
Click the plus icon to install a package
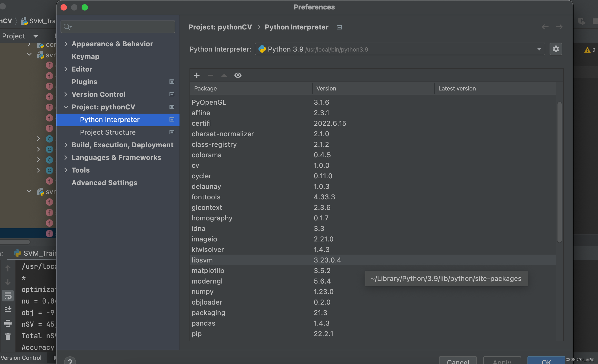click(x=197, y=75)
